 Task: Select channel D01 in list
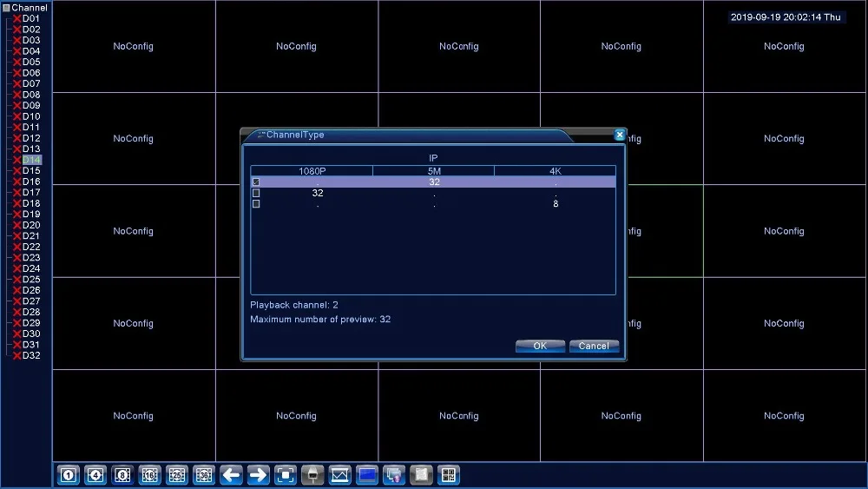(31, 19)
